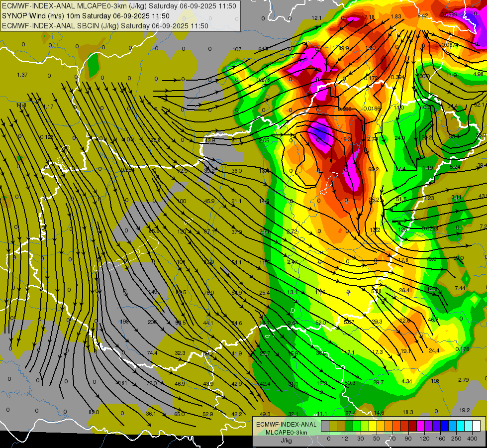
Task: Click the yellow swatch in the color scale
Action: pos(373,426)
